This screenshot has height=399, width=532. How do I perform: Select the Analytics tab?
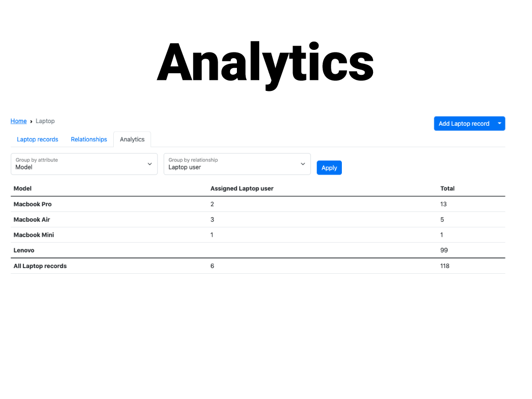pos(132,139)
